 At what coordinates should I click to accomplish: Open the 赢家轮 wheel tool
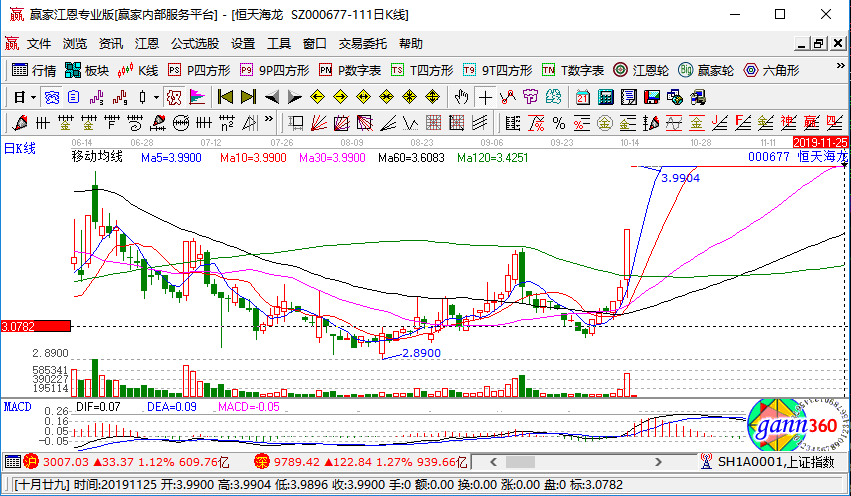(x=706, y=71)
